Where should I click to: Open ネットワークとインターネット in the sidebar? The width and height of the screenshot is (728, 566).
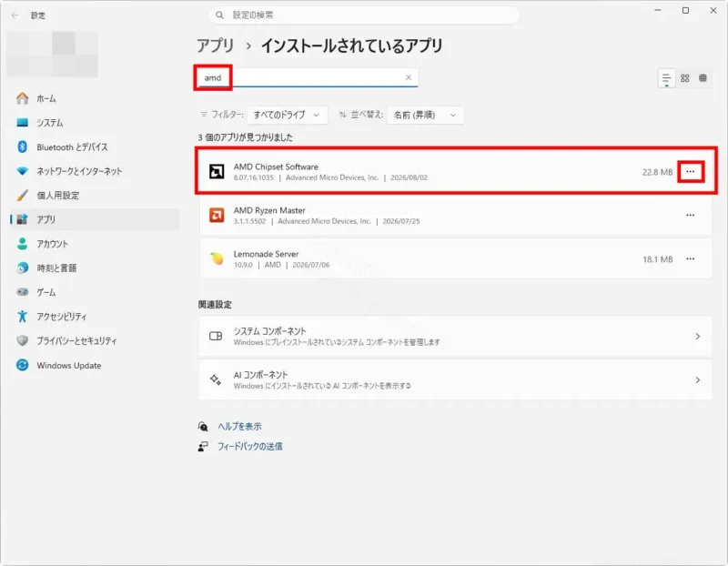pos(95,171)
